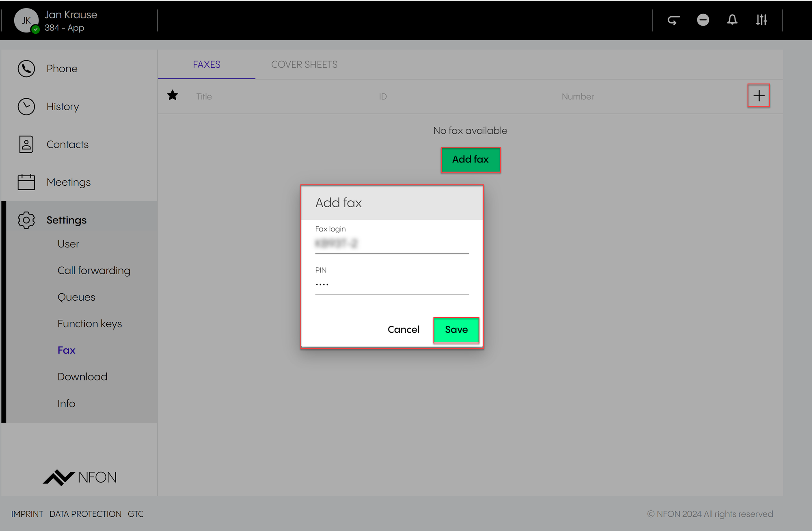
Task: Open the Meetings calendar icon
Action: pos(26,182)
